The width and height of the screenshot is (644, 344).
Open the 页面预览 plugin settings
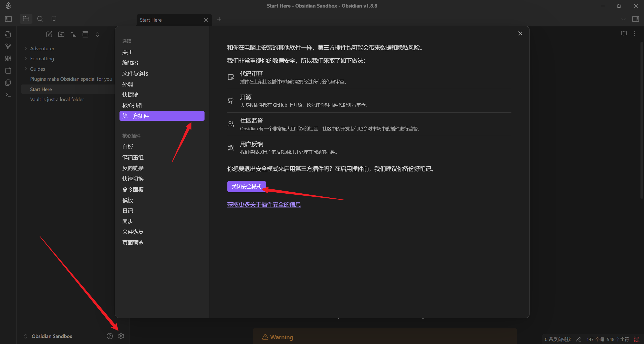pos(162,243)
